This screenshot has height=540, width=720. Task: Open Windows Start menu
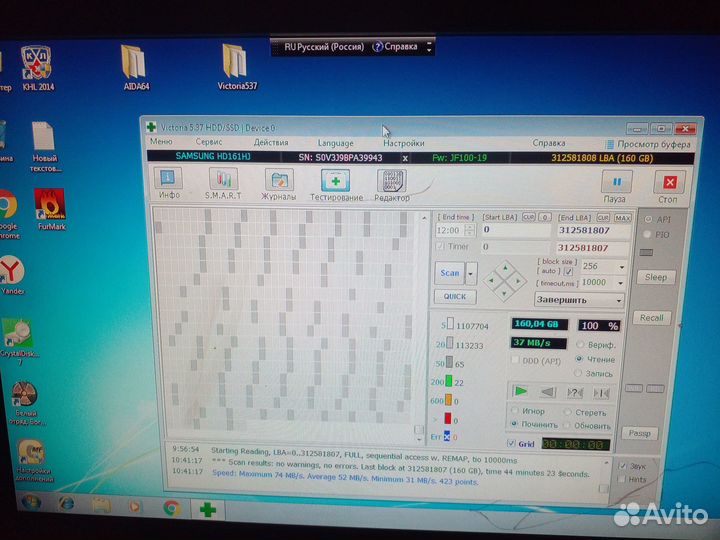pos(31,503)
